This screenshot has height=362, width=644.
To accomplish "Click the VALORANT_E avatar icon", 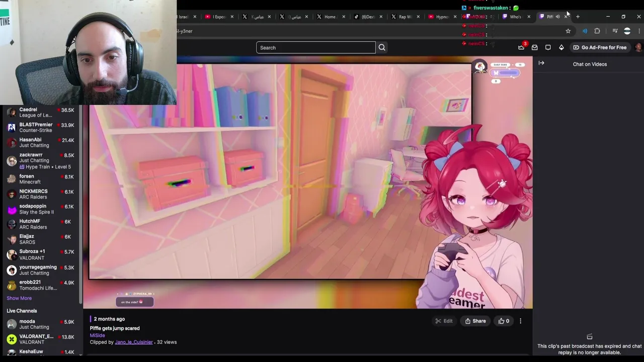I will 12,339.
